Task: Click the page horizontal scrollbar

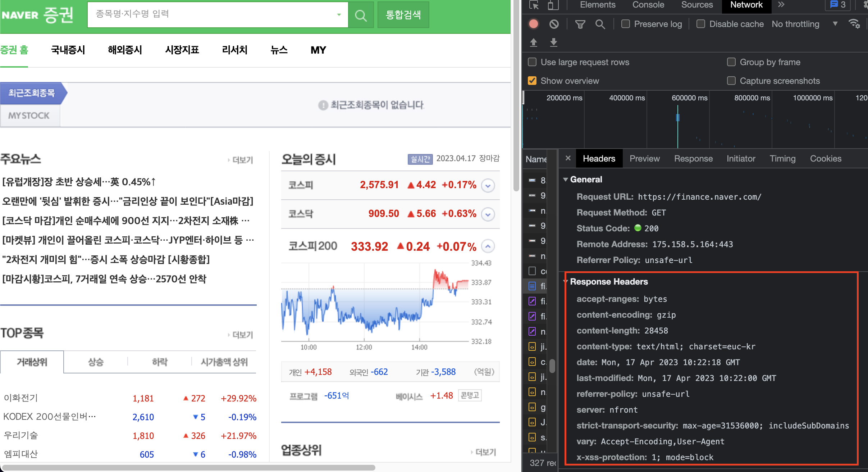Action: (x=189, y=468)
